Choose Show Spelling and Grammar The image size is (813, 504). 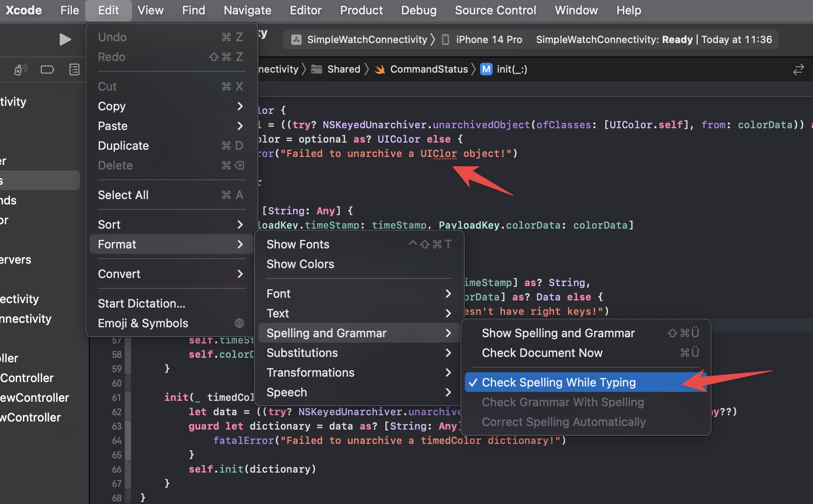coord(586,333)
